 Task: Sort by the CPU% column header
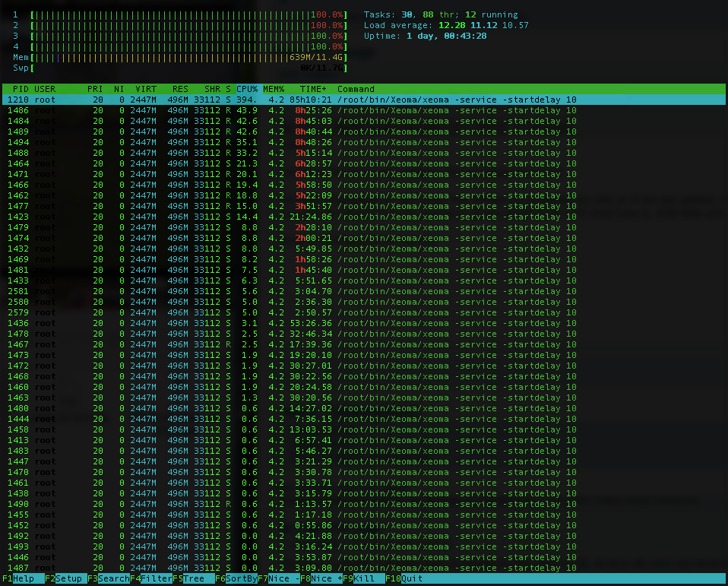click(247, 89)
